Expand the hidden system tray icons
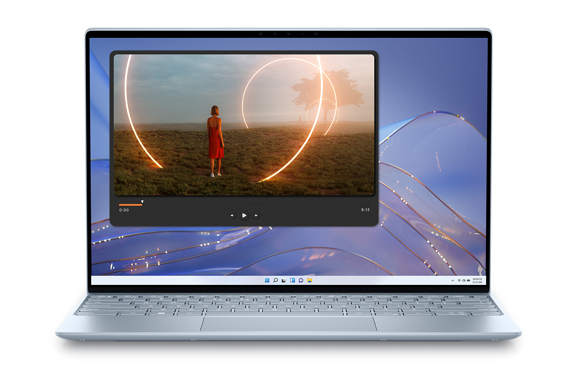Viewport: 577px width, 392px height. [453, 280]
